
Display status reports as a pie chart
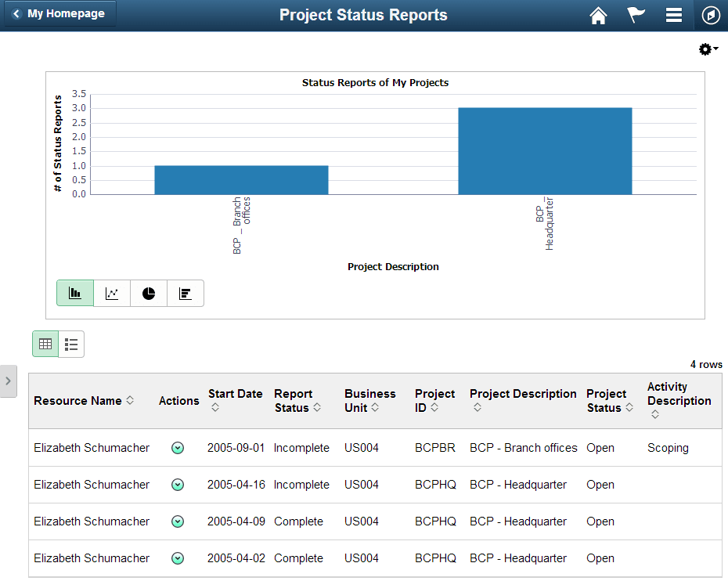coord(148,292)
